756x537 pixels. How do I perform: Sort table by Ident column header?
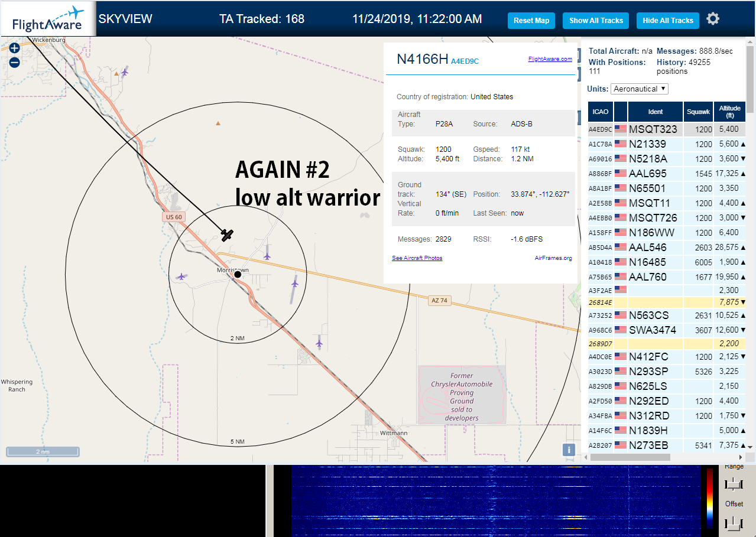tap(656, 111)
